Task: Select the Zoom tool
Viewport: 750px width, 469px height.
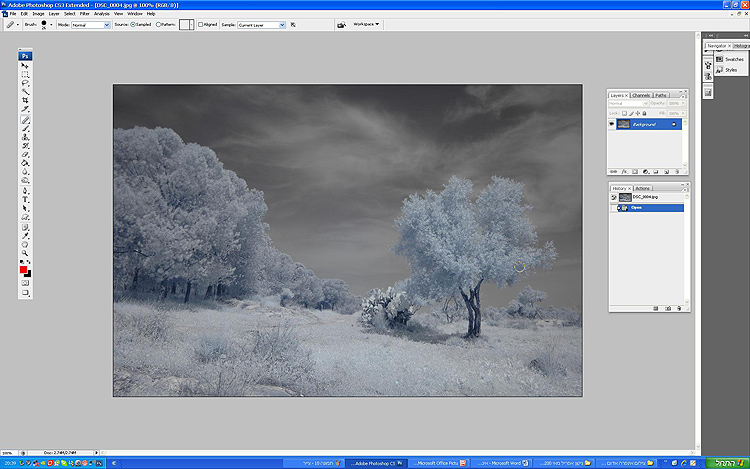Action: (x=26, y=254)
